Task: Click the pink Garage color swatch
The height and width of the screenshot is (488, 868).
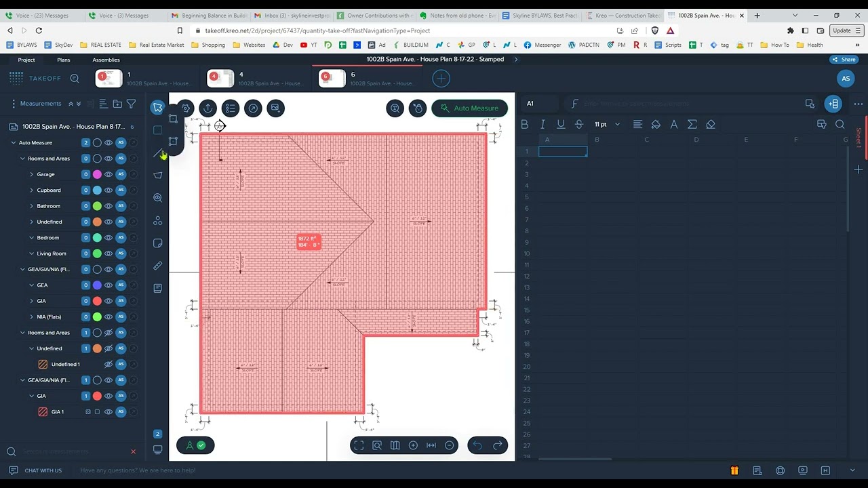Action: 97,174
